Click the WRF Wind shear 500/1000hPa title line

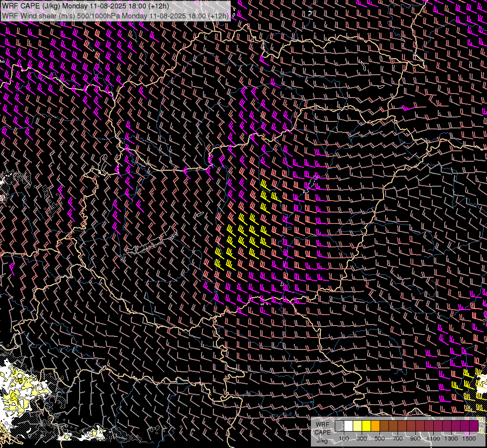(115, 15)
